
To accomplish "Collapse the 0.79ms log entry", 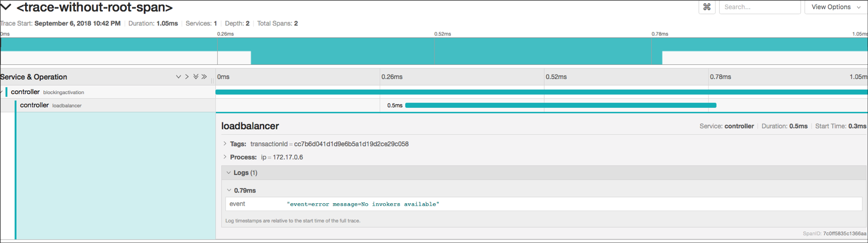I will pos(229,190).
